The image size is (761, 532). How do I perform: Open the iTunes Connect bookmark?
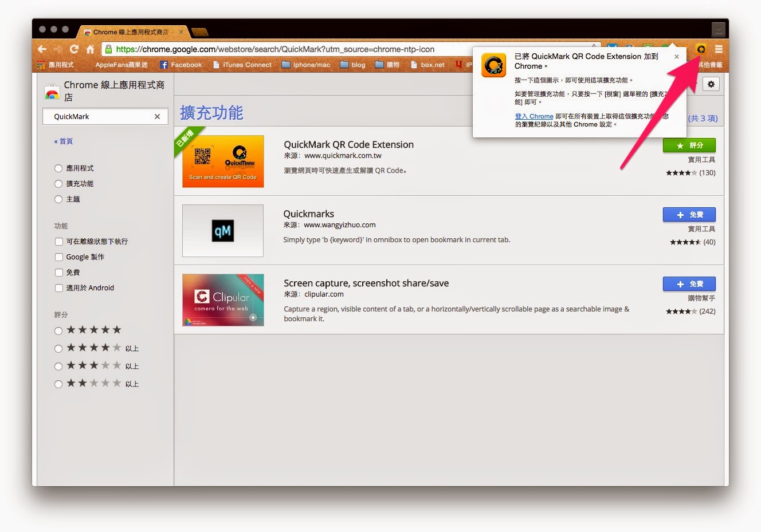pyautogui.click(x=242, y=65)
